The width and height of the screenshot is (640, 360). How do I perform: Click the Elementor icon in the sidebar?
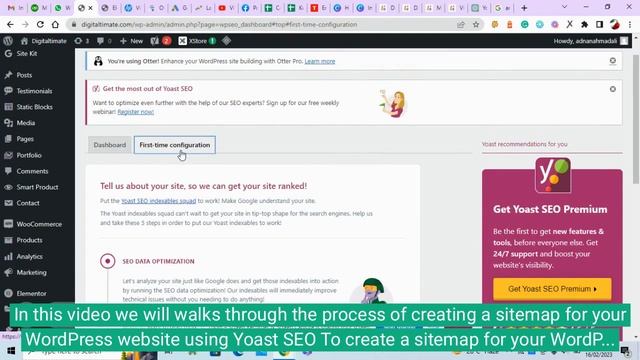(8, 293)
